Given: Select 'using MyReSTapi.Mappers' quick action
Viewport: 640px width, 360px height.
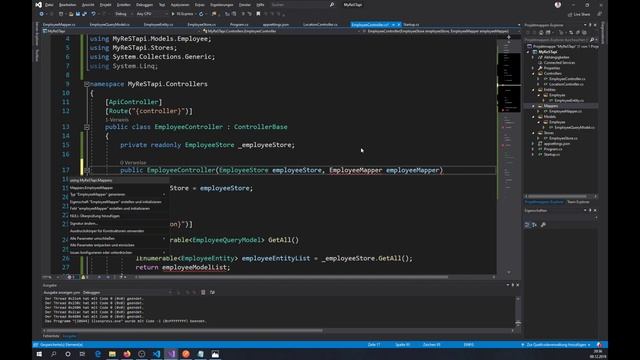Looking at the screenshot, I should pos(118,180).
